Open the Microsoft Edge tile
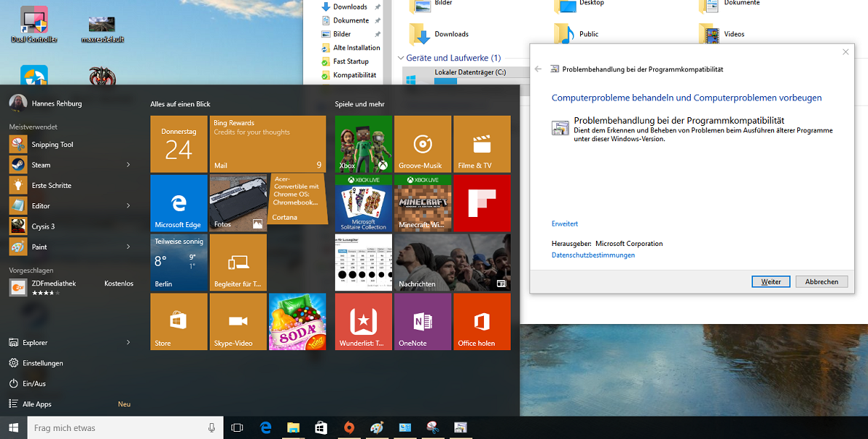 (x=179, y=203)
